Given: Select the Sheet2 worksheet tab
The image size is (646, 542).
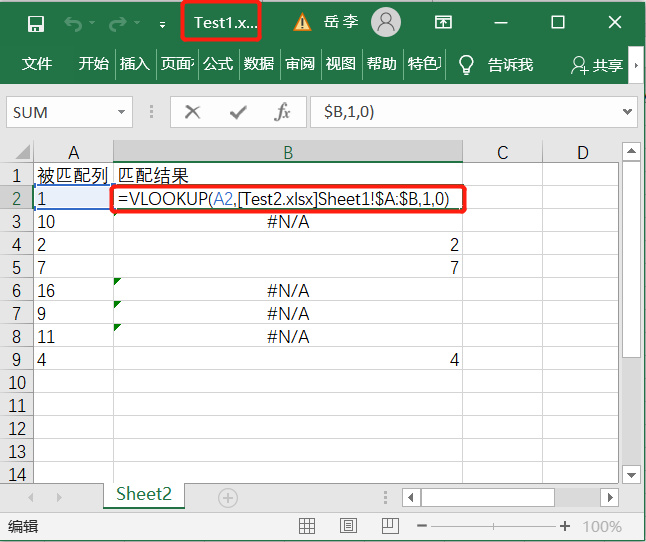Looking at the screenshot, I should [144, 494].
